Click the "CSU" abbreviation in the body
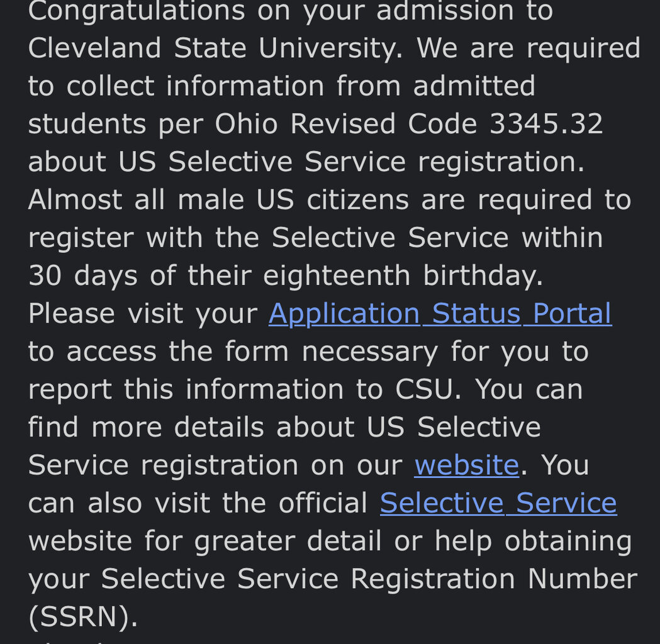This screenshot has height=644, width=660. point(424,389)
